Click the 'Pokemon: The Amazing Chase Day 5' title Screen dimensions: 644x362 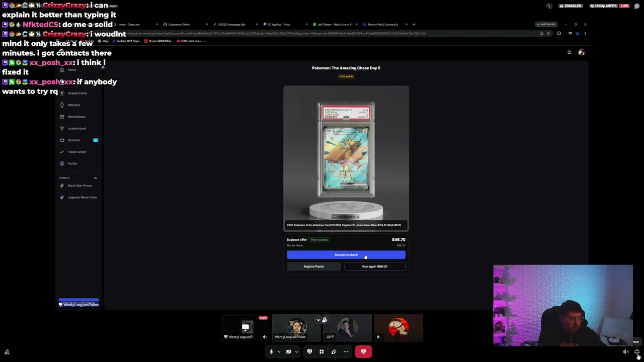point(346,68)
